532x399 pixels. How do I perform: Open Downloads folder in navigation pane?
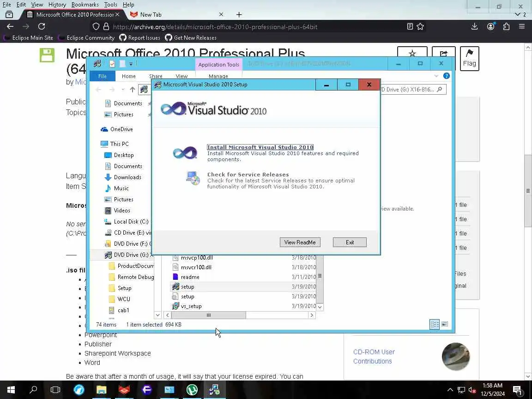[123, 177]
